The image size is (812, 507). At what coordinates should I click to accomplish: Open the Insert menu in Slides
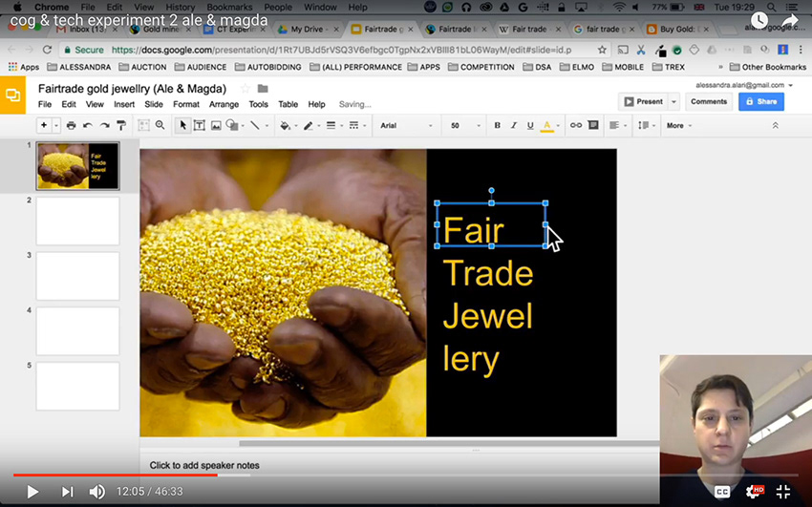click(x=124, y=104)
